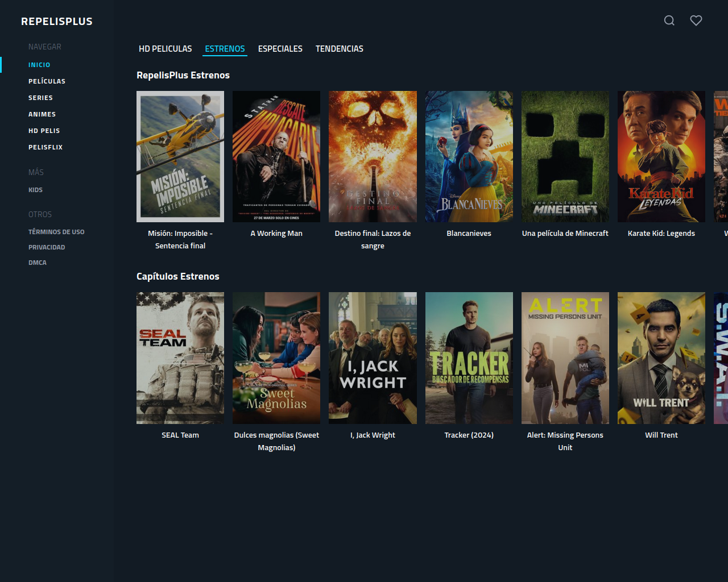The image size is (728, 582).
Task: Click 'Alert: Missing Persons Unit' title
Action: coord(565,441)
